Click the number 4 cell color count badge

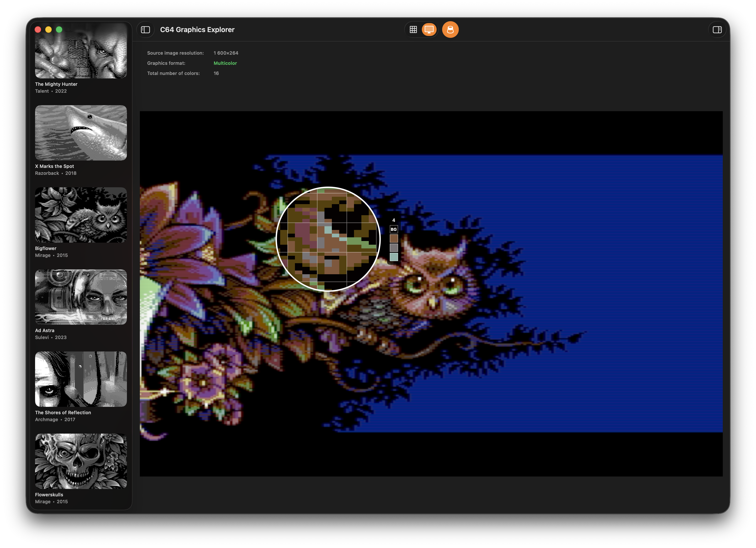(394, 220)
